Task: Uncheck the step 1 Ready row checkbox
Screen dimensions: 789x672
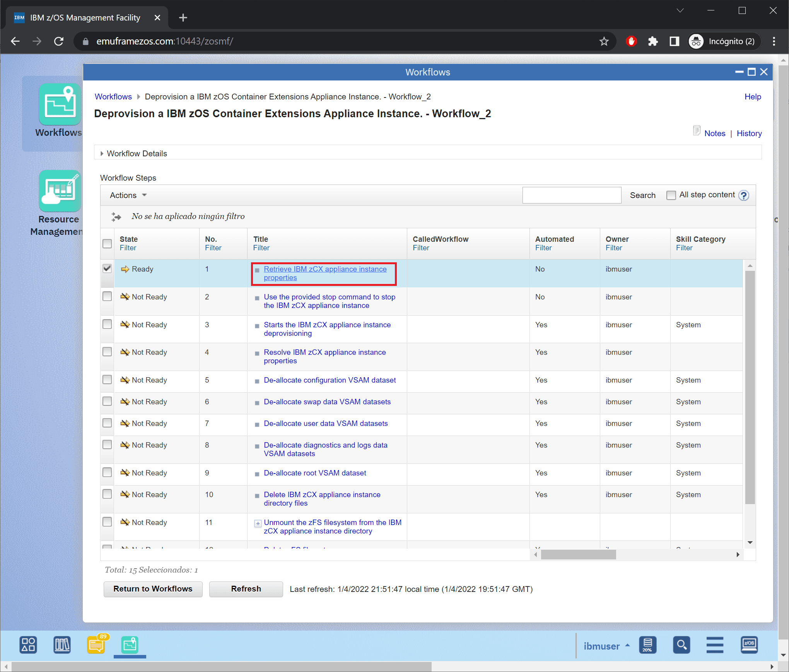Action: click(107, 268)
